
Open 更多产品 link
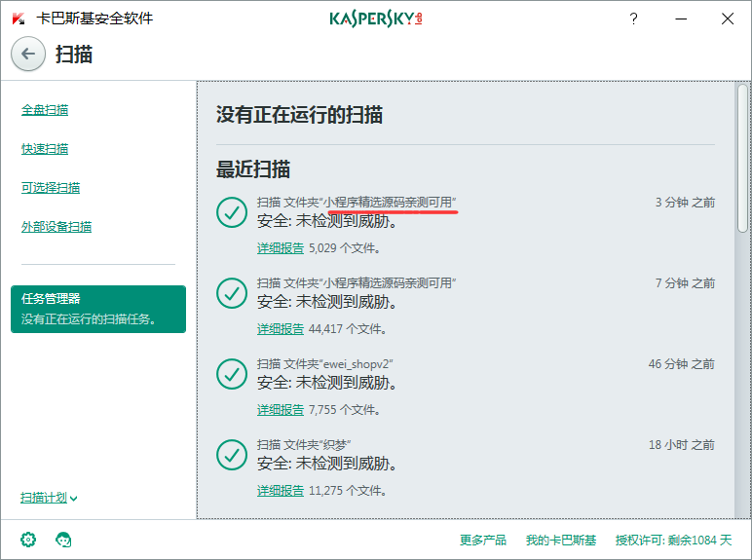pos(483,540)
